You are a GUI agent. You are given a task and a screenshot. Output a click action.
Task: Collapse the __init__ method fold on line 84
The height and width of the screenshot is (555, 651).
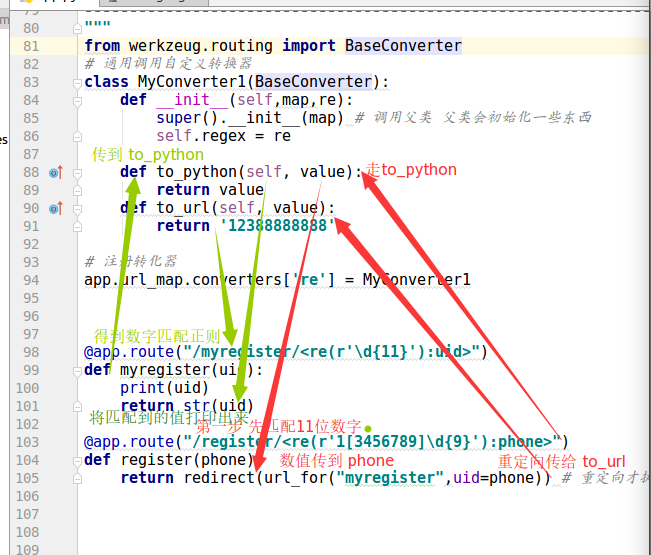click(x=77, y=101)
